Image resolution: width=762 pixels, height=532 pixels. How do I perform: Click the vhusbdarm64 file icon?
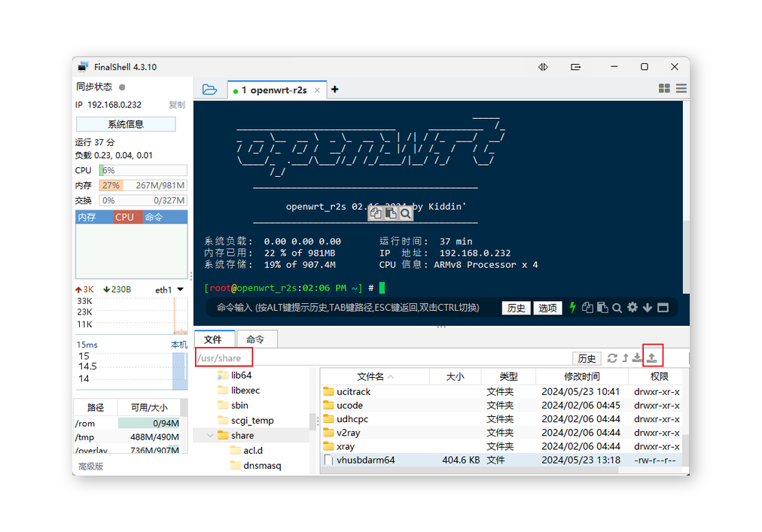328,460
